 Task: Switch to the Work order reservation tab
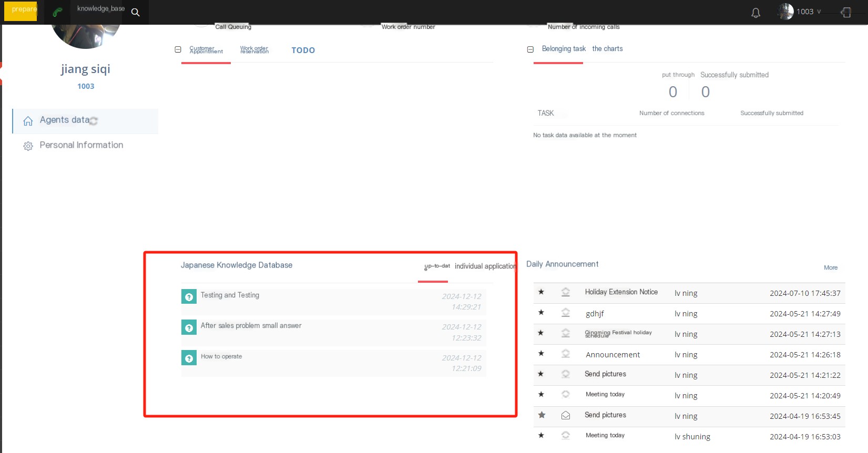pyautogui.click(x=254, y=50)
